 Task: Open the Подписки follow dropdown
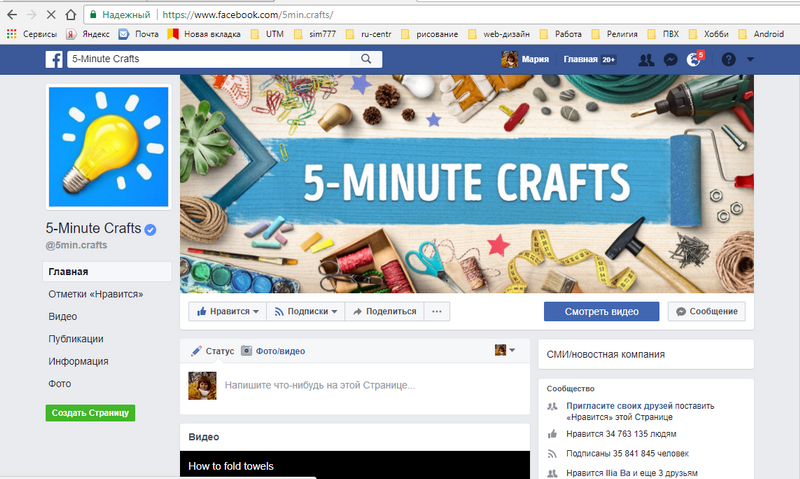[x=306, y=311]
